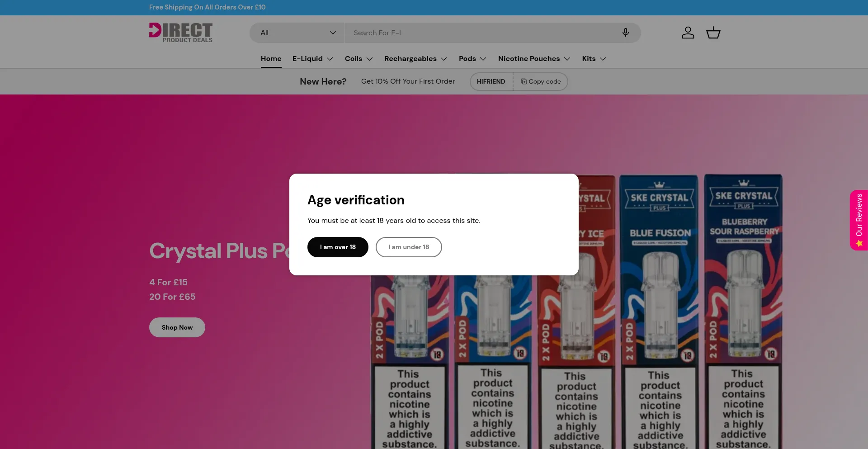Start voice search with the microphone icon
The height and width of the screenshot is (449, 868).
[x=626, y=33]
